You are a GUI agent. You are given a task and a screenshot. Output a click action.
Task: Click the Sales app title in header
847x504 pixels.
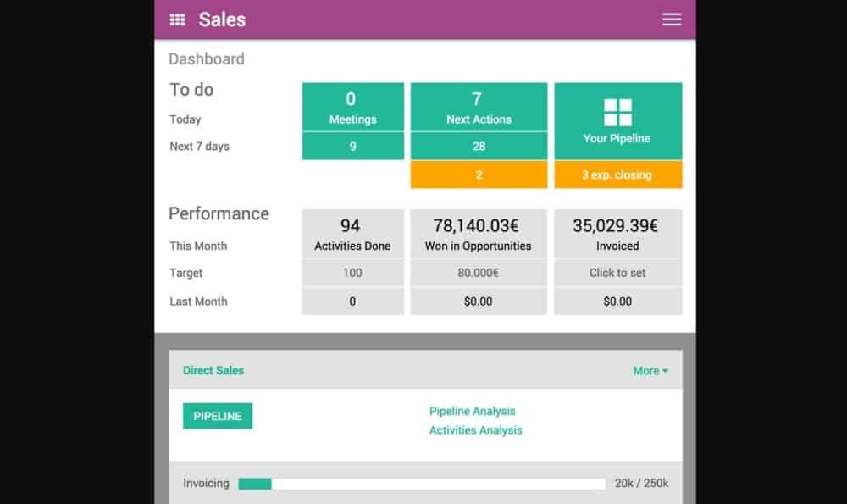click(222, 19)
